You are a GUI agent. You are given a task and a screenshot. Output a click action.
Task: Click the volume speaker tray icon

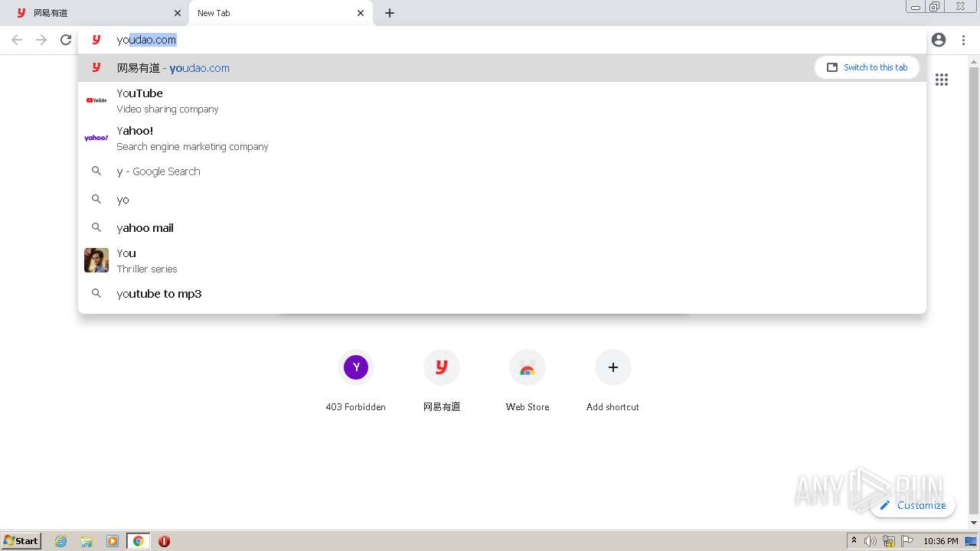[871, 541]
